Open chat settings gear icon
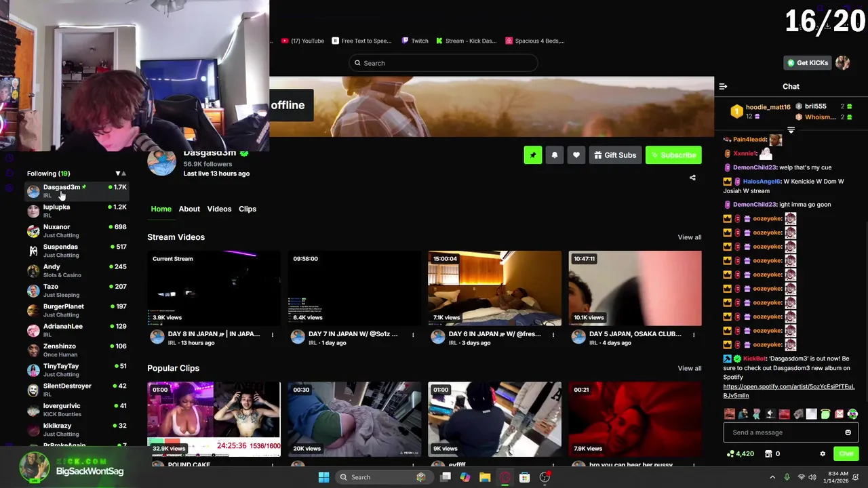The height and width of the screenshot is (488, 868). pyautogui.click(x=823, y=453)
